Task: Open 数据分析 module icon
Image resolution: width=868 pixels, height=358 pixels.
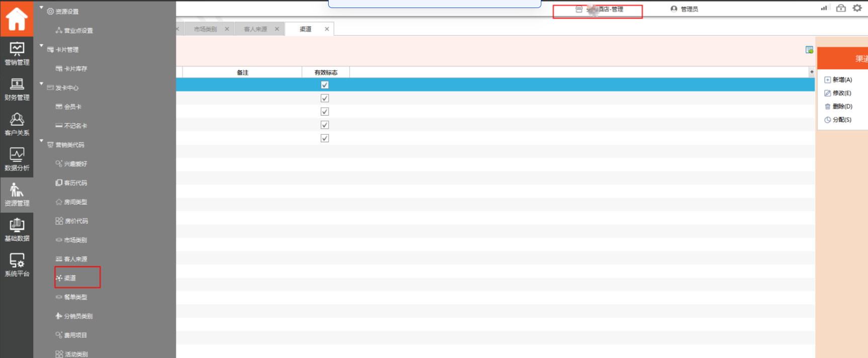Action: click(x=17, y=159)
